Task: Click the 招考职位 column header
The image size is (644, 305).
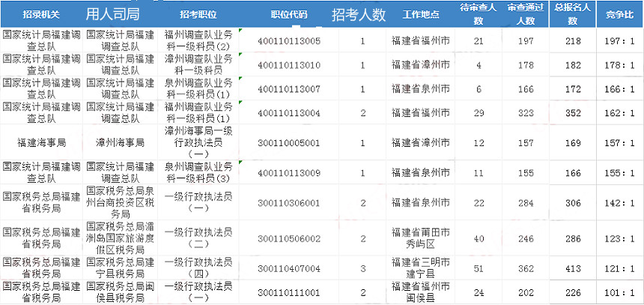Action: 198,15
